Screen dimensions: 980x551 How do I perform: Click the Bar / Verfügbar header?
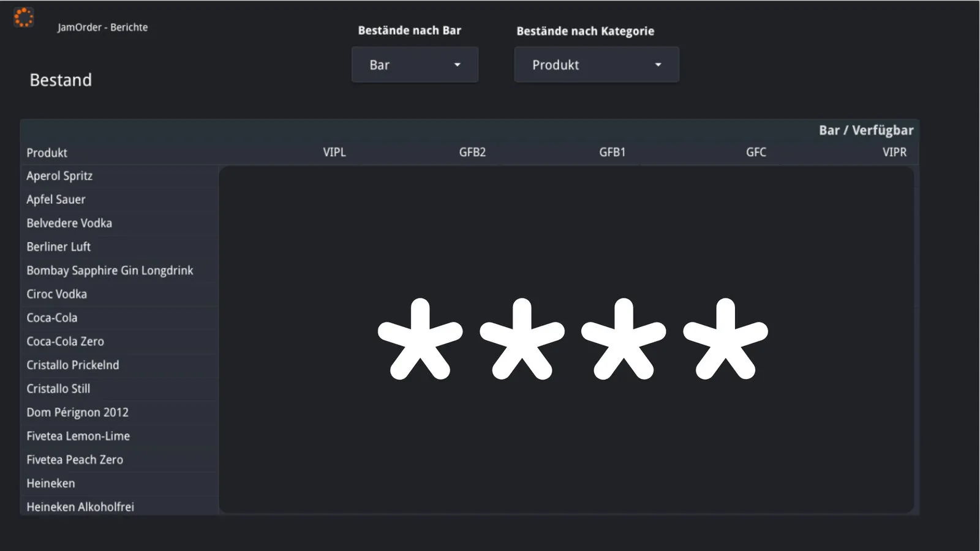click(x=866, y=130)
